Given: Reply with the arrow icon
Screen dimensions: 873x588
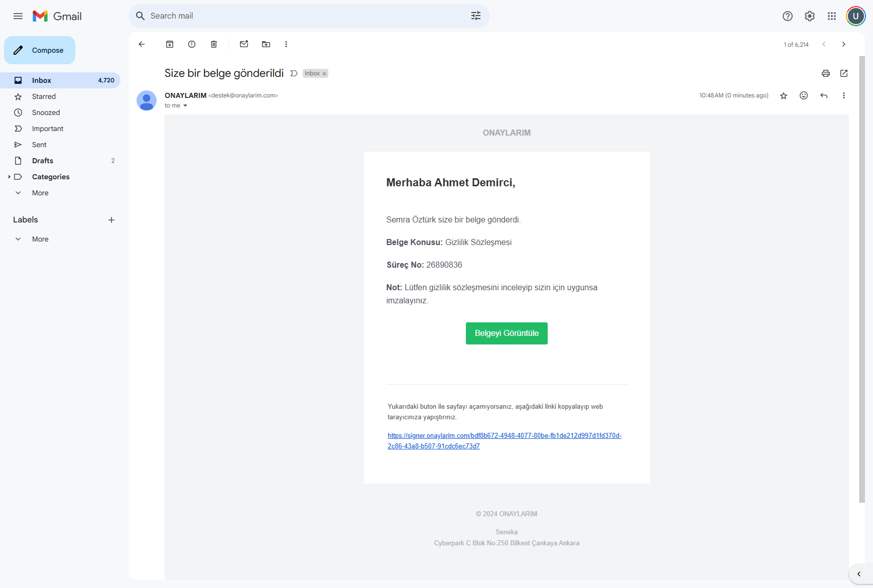Looking at the screenshot, I should tap(824, 95).
